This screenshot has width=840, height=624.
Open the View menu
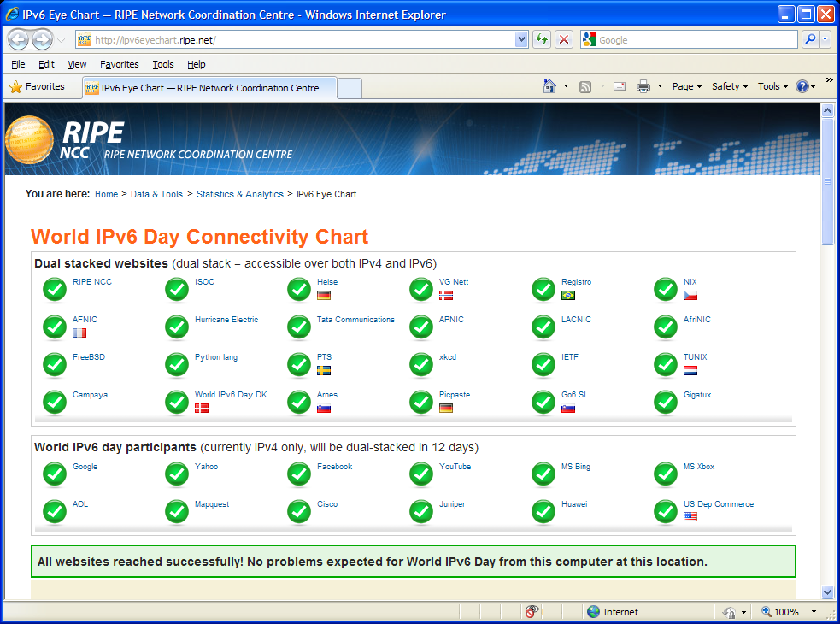[77, 64]
